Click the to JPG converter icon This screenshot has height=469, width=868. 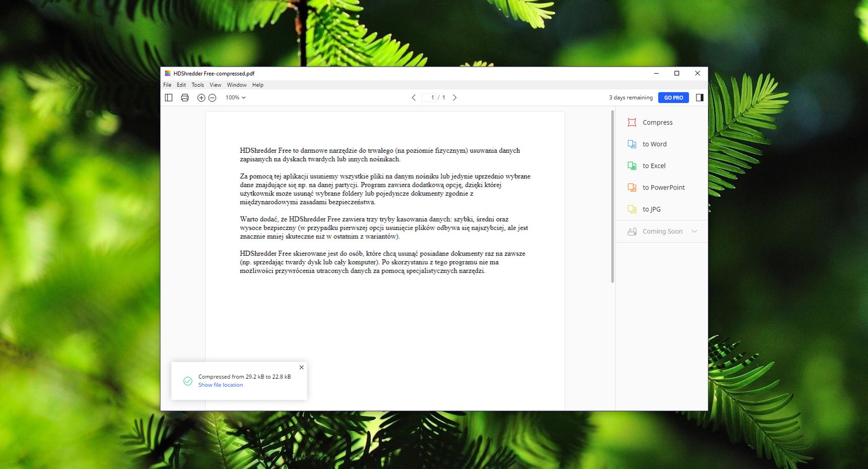coord(632,209)
